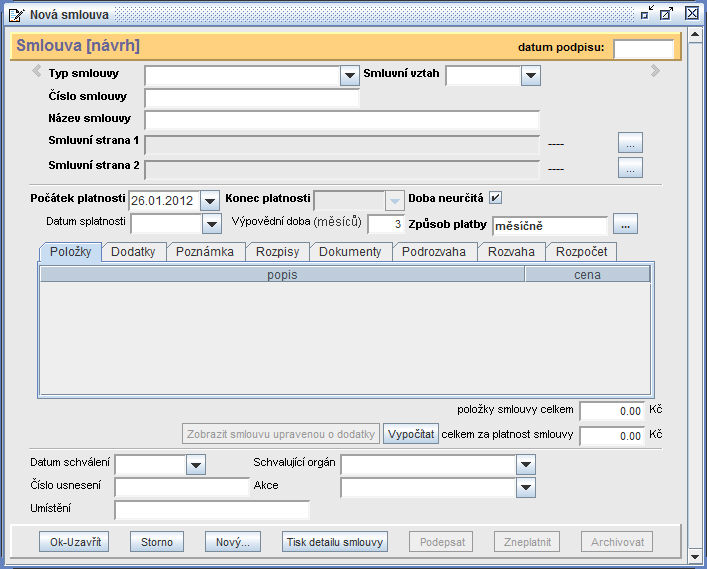Go to next record with right arrow
This screenshot has width=707, height=569.
(656, 71)
